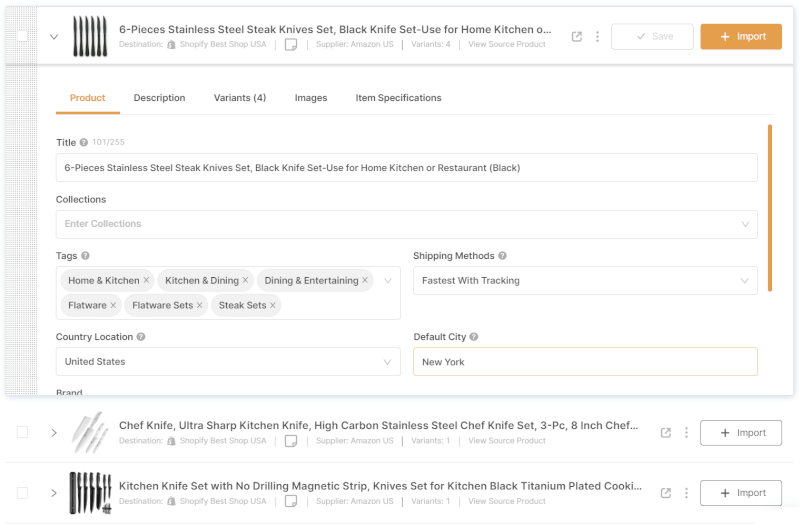
Task: Remove the Home & Kitchen tag
Action: [x=146, y=280]
